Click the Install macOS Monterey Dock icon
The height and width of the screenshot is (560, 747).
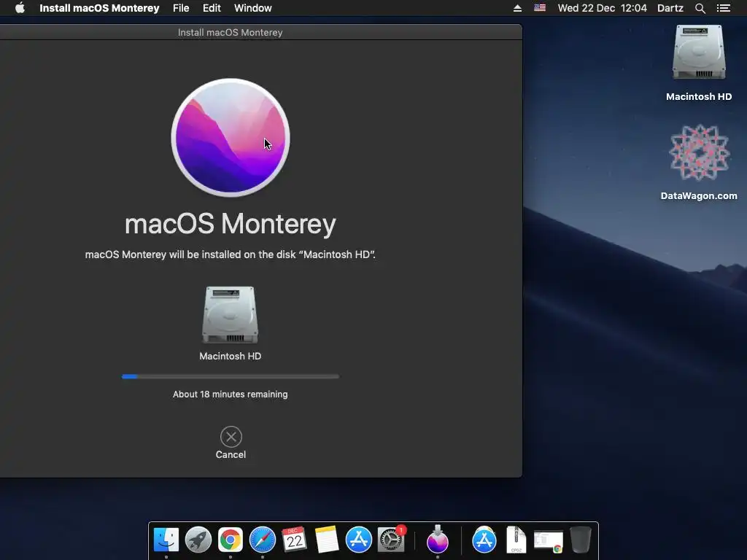pos(438,539)
